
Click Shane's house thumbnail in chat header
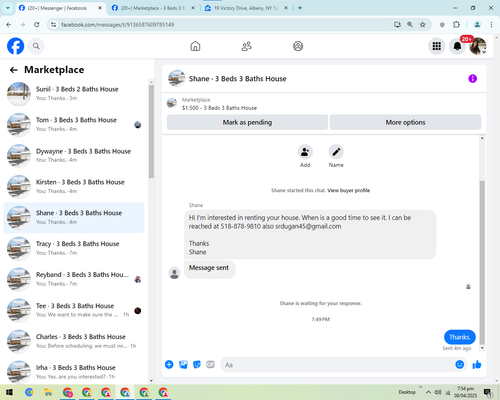177,79
